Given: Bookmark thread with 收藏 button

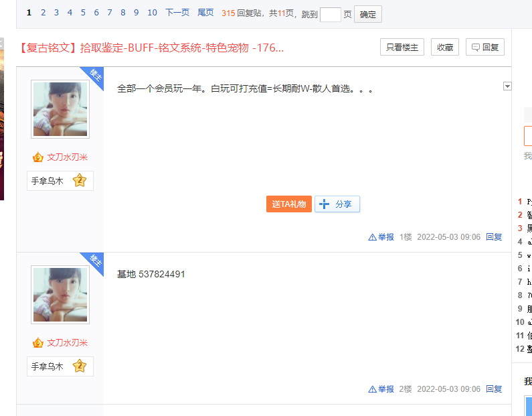Looking at the screenshot, I should click(x=445, y=47).
